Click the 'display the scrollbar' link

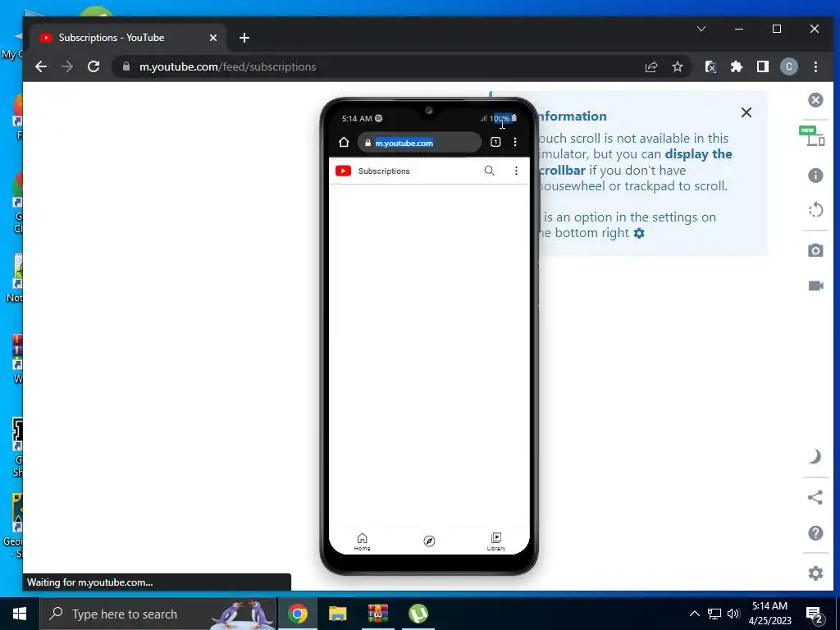[636, 162]
